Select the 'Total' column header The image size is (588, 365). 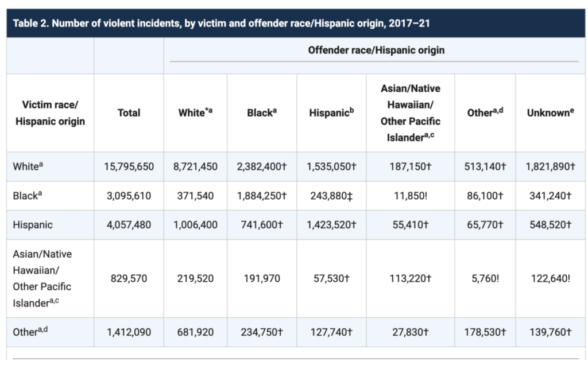(x=129, y=112)
